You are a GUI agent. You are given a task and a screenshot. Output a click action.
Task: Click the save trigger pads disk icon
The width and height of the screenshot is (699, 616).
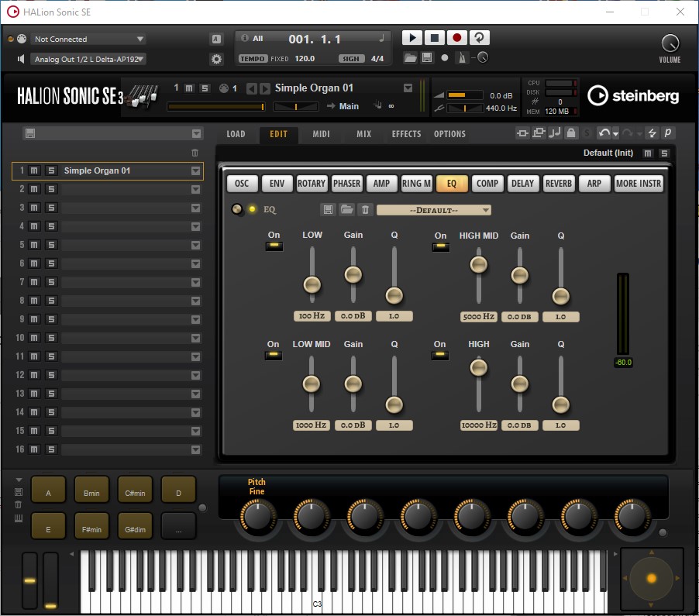[x=19, y=492]
